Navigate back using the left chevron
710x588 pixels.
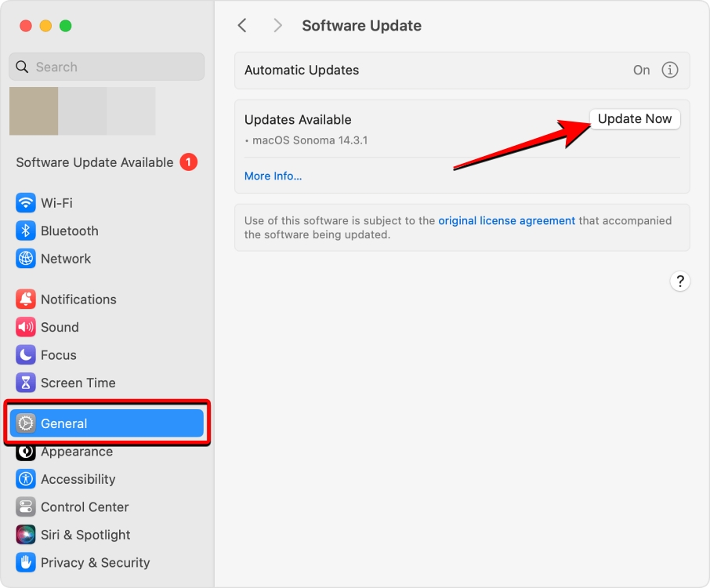[x=242, y=25]
